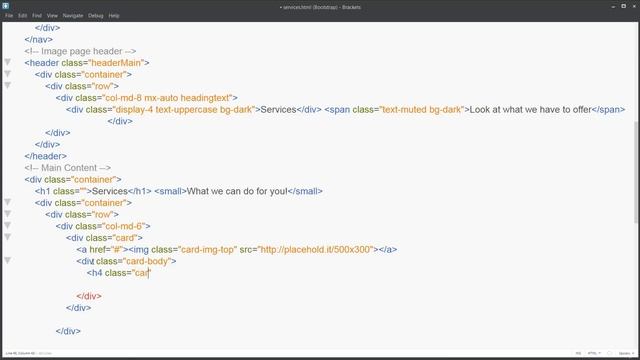Click the Brackets app icon in title bar

[5, 6]
